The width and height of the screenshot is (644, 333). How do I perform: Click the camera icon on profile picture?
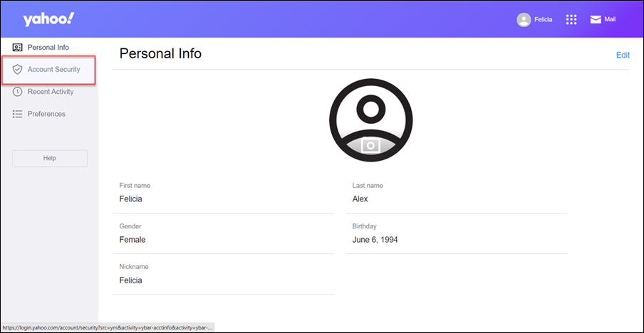(370, 145)
